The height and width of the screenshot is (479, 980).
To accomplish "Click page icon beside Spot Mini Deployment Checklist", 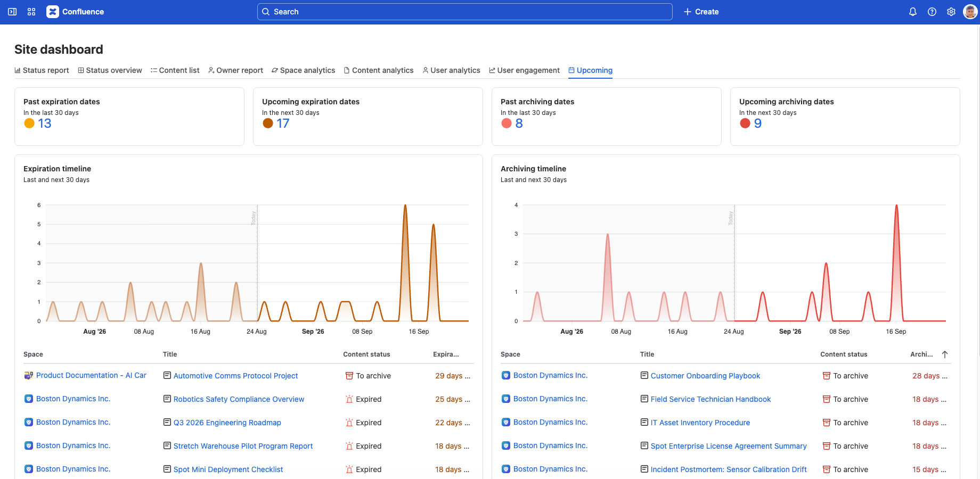I will pyautogui.click(x=167, y=469).
